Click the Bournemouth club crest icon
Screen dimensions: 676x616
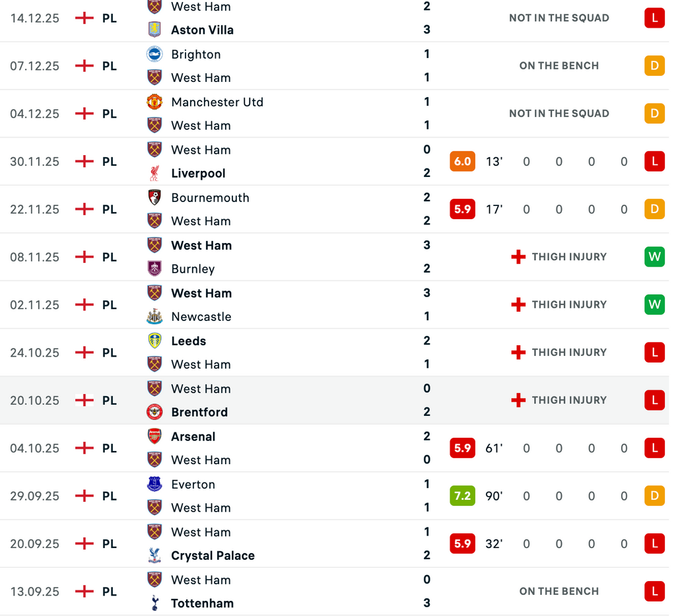[154, 197]
